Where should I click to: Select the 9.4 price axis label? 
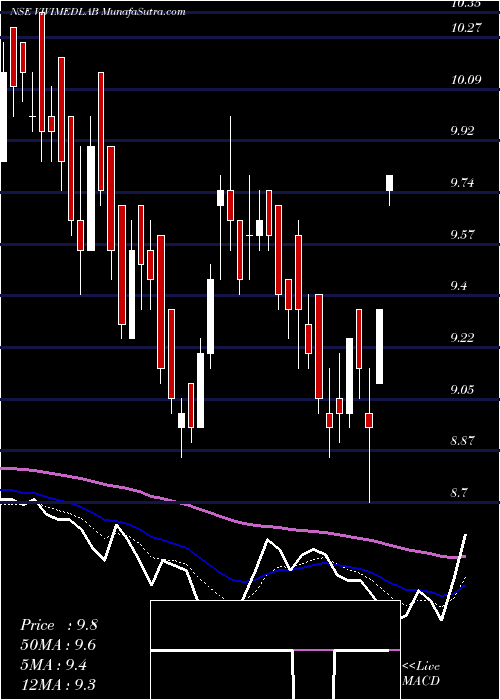point(461,286)
